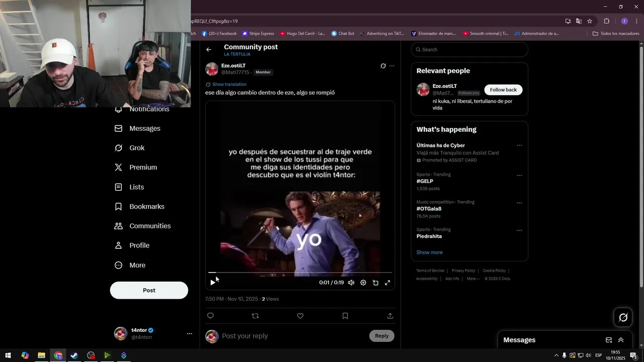The width and height of the screenshot is (644, 362).
Task: Open more options for Piedrahita trend
Action: click(x=519, y=230)
